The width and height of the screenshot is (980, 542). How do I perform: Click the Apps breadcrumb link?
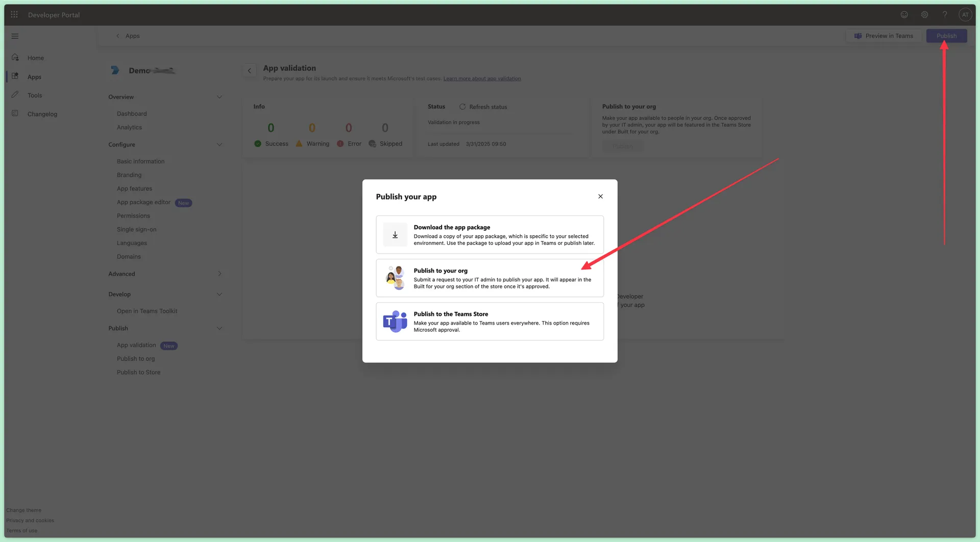[x=132, y=36]
